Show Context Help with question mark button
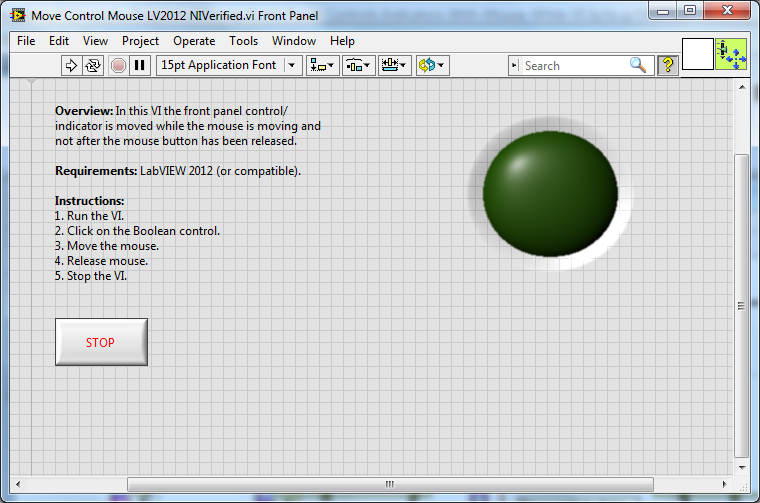This screenshot has height=503, width=760. 668,65
